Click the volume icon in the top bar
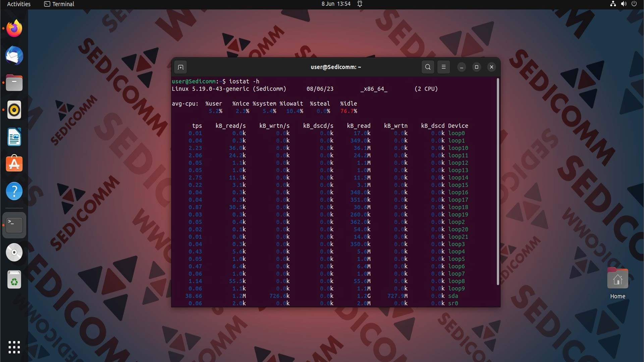644x362 pixels. pyautogui.click(x=624, y=4)
